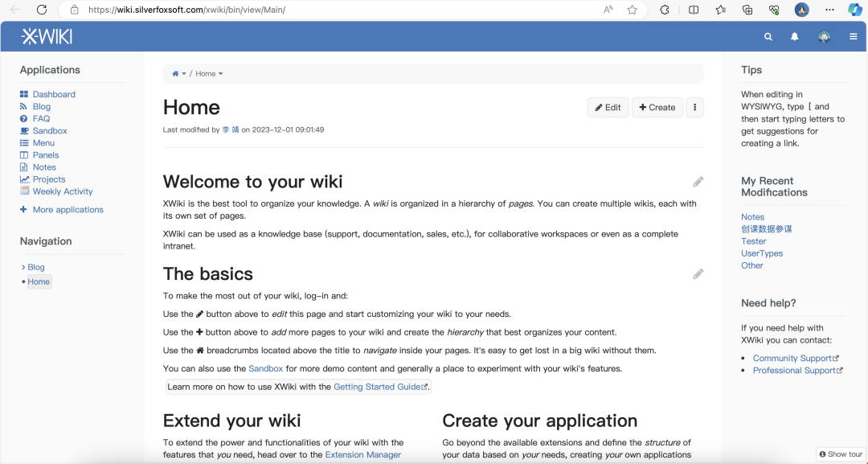Edit the 'Welcome to your wiki' section pencil
868x464 pixels.
[698, 182]
